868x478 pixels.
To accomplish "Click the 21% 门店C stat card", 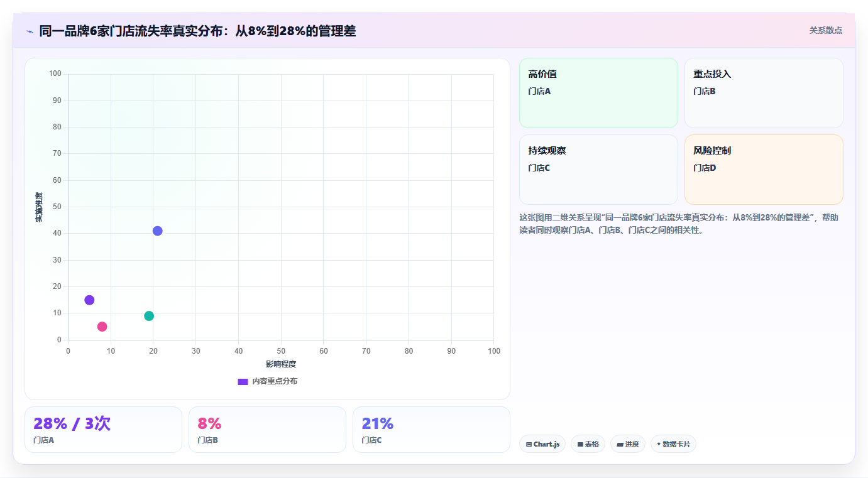I will (x=431, y=430).
